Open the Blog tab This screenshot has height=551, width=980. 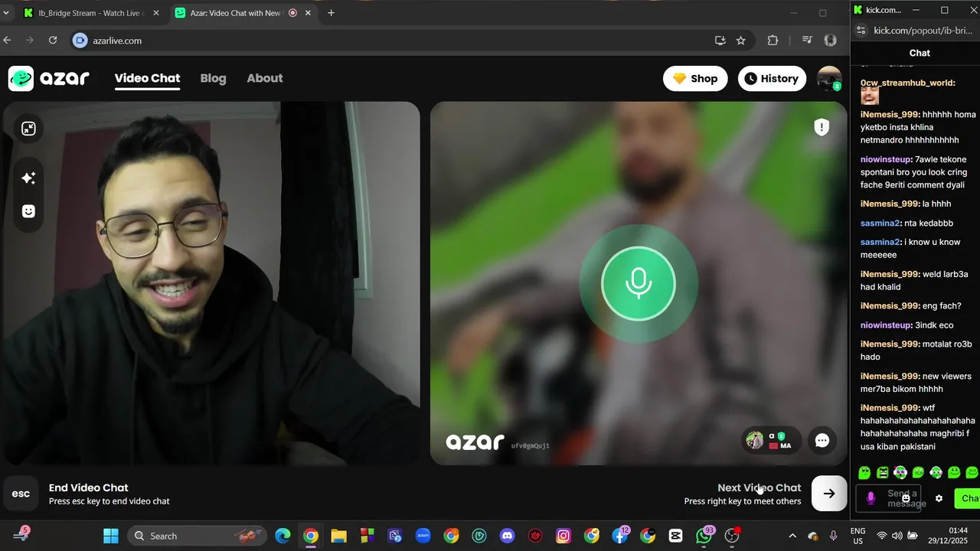213,78
